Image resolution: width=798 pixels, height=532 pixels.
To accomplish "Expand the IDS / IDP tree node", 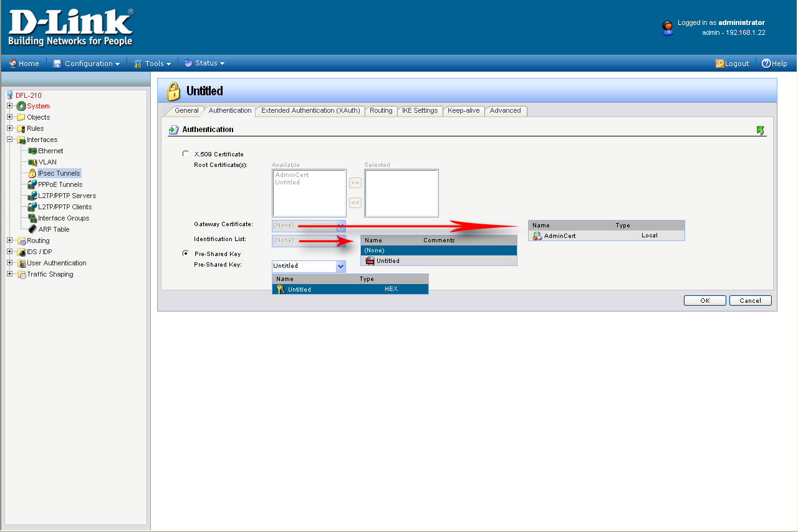I will pos(10,252).
